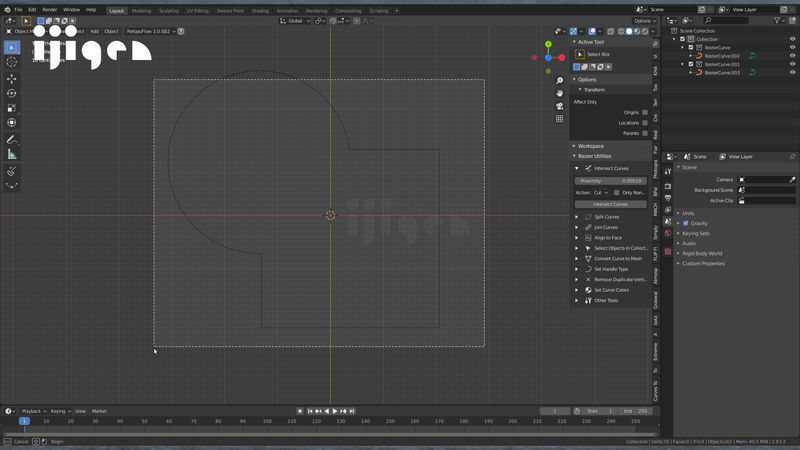Click the viewport zoom magnifier icon
The height and width of the screenshot is (450, 800).
pyautogui.click(x=560, y=81)
